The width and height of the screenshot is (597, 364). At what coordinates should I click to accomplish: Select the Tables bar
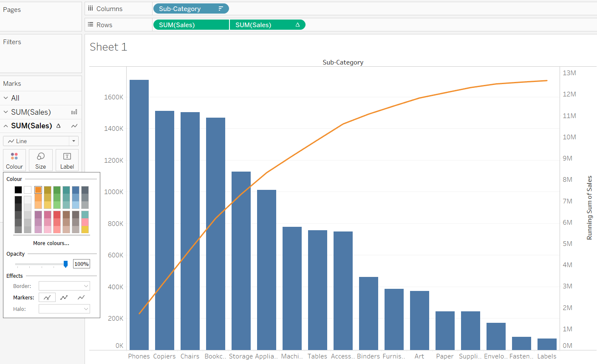[317, 290]
